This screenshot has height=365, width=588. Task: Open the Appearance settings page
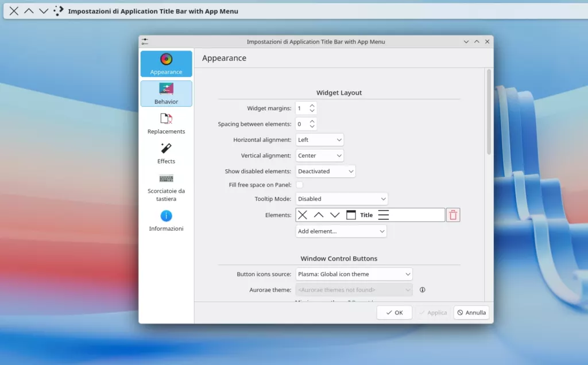166,64
